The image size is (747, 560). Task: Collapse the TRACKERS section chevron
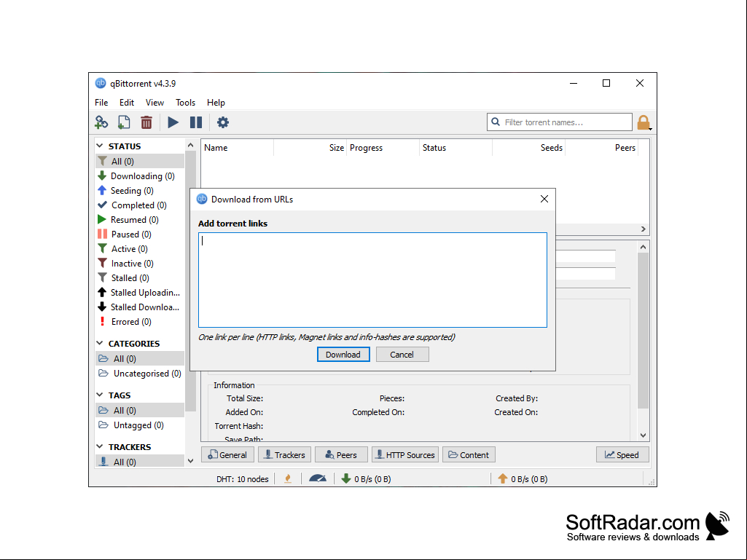100,446
